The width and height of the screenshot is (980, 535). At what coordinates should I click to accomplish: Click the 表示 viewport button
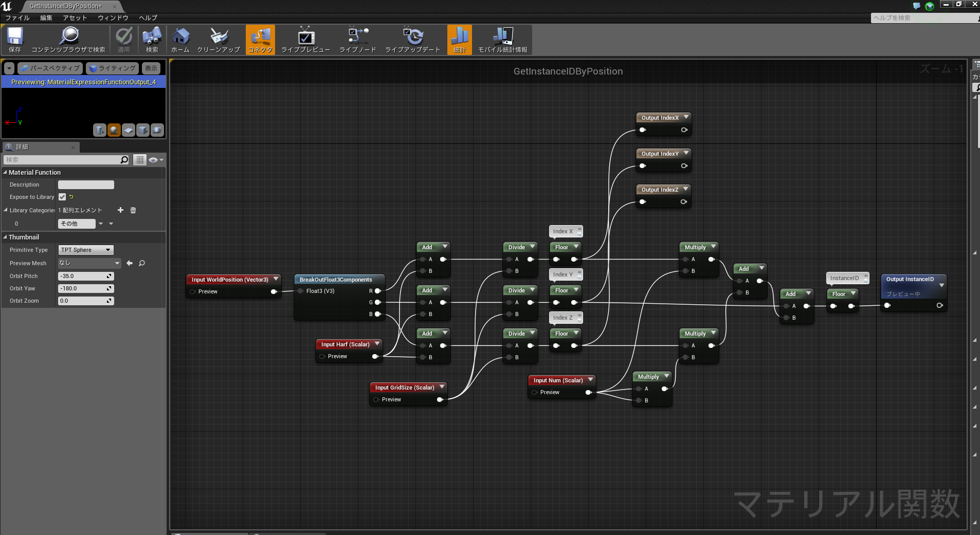pyautogui.click(x=151, y=68)
